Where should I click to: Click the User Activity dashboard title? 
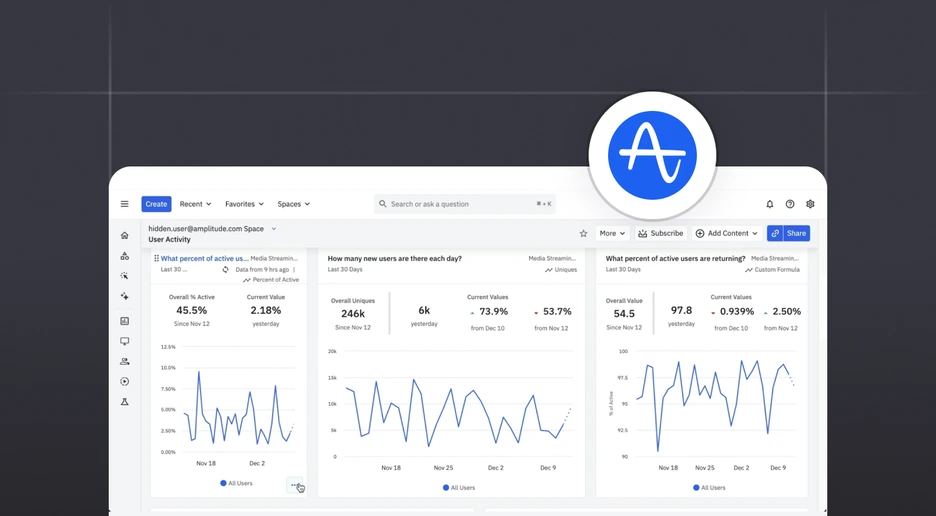click(x=170, y=239)
